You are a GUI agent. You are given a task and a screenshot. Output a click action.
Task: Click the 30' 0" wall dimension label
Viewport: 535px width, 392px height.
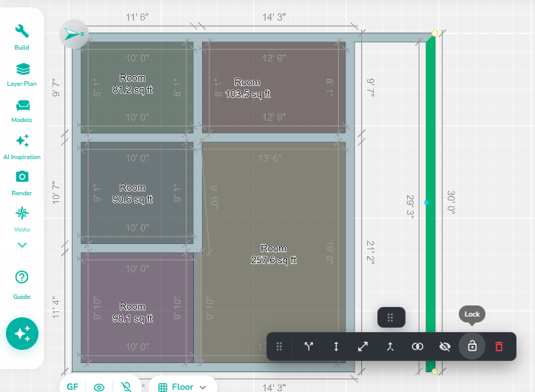click(451, 203)
